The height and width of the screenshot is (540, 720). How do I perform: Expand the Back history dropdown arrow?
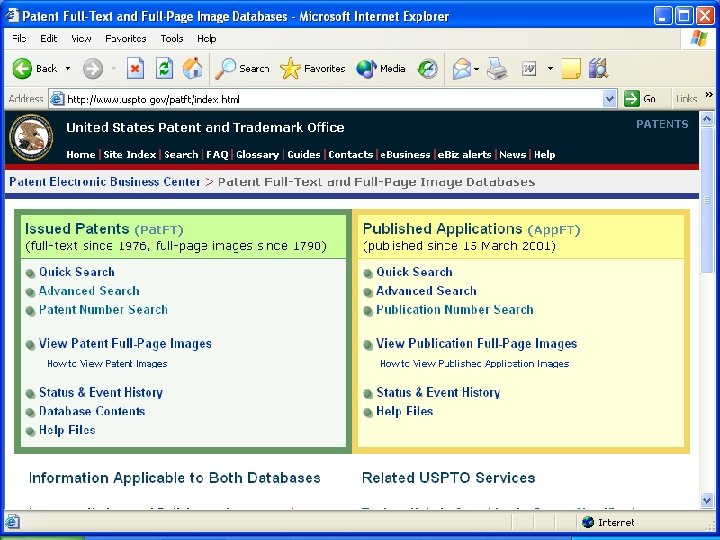68,69
